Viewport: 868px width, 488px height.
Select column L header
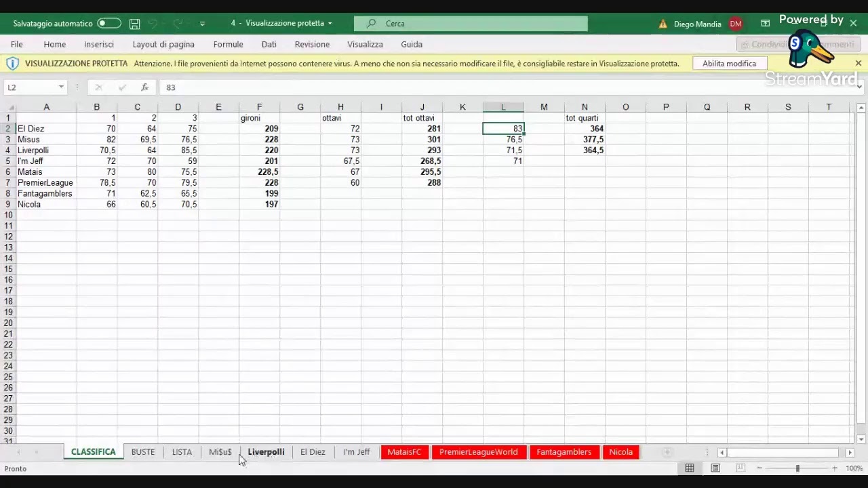coord(503,107)
